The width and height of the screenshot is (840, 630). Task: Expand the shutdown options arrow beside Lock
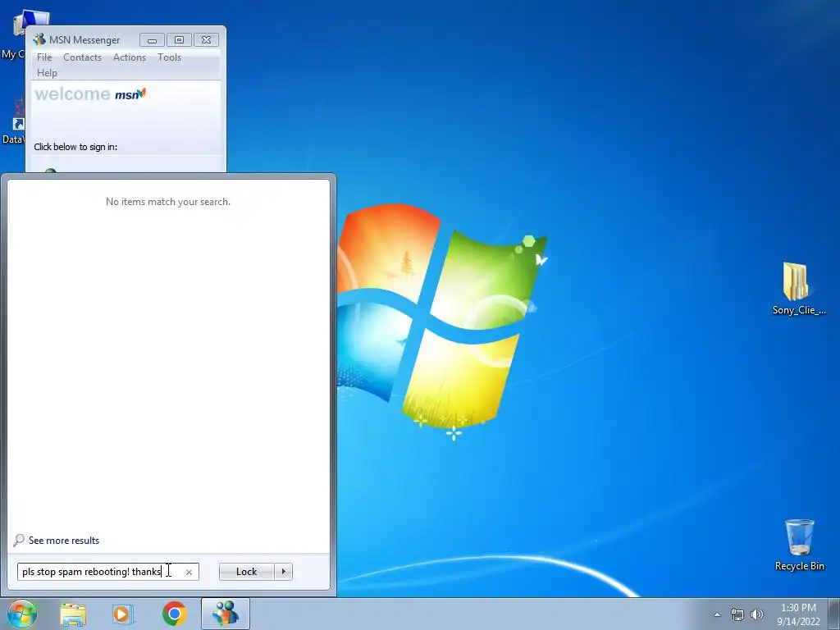pos(283,572)
